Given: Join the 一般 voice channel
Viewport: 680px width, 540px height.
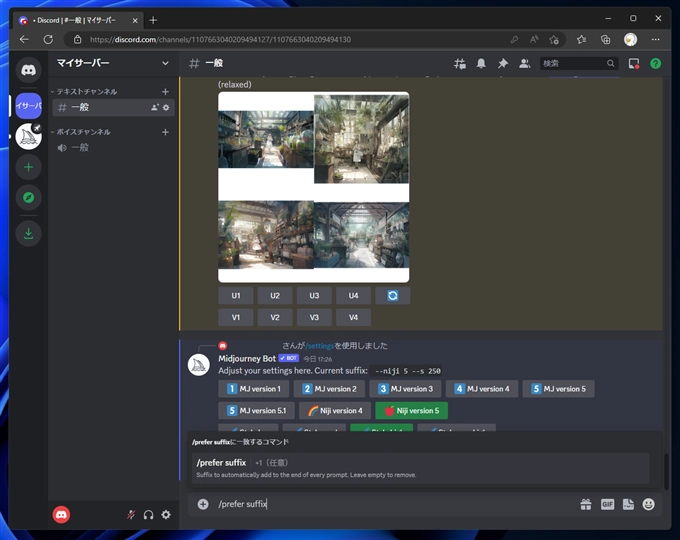Looking at the screenshot, I should coord(113,148).
